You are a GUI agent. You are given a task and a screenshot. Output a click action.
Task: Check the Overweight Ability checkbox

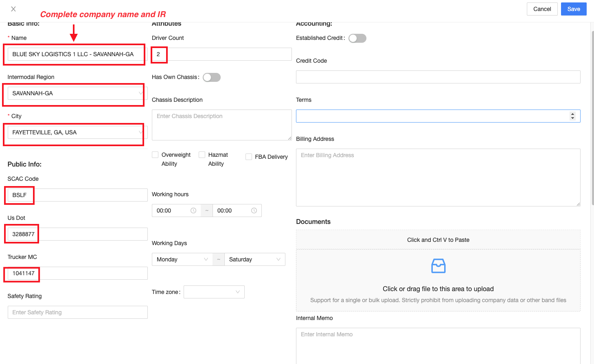[155, 155]
